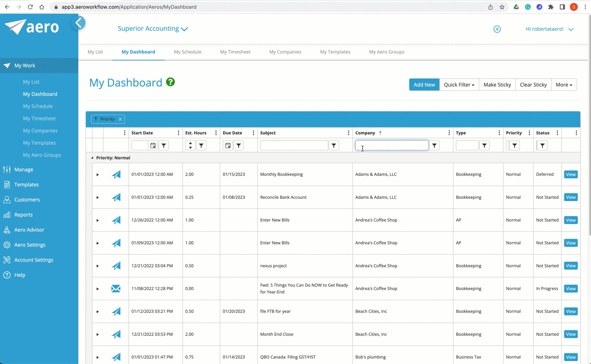Switch to the My Aero Groups tab
The height and width of the screenshot is (364, 591).
387,52
